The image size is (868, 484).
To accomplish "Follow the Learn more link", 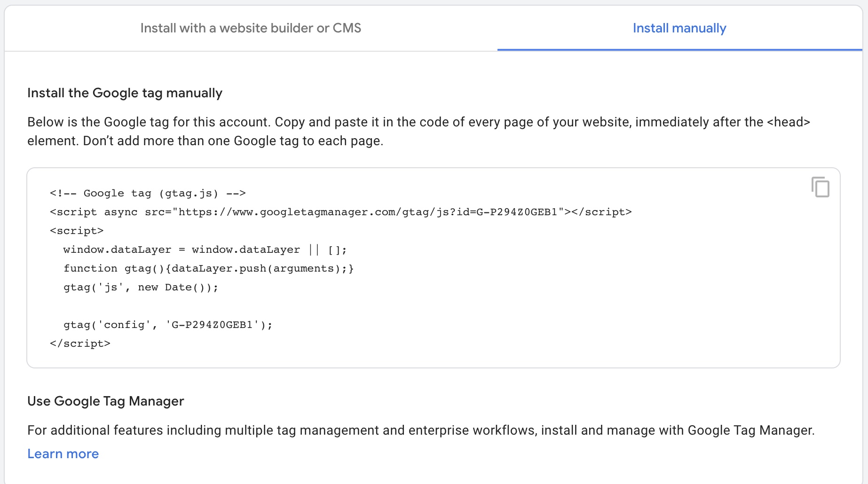I will 63,454.
